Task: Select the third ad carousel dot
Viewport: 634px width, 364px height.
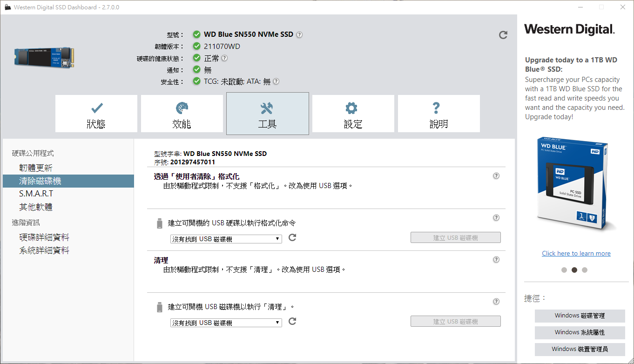Action: pyautogui.click(x=585, y=270)
